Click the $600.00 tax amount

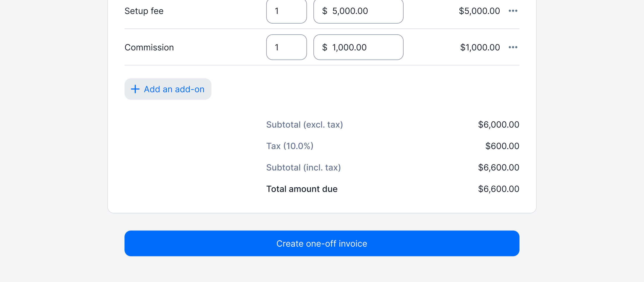(x=502, y=146)
